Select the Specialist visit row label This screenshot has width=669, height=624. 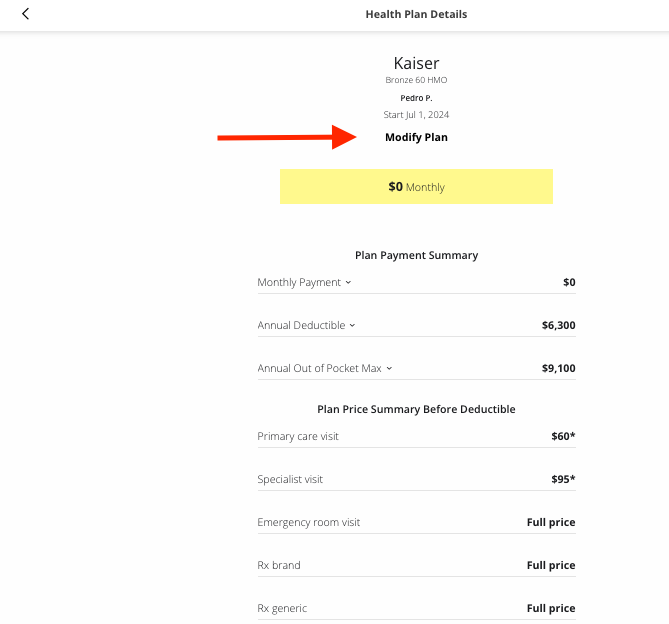point(290,479)
